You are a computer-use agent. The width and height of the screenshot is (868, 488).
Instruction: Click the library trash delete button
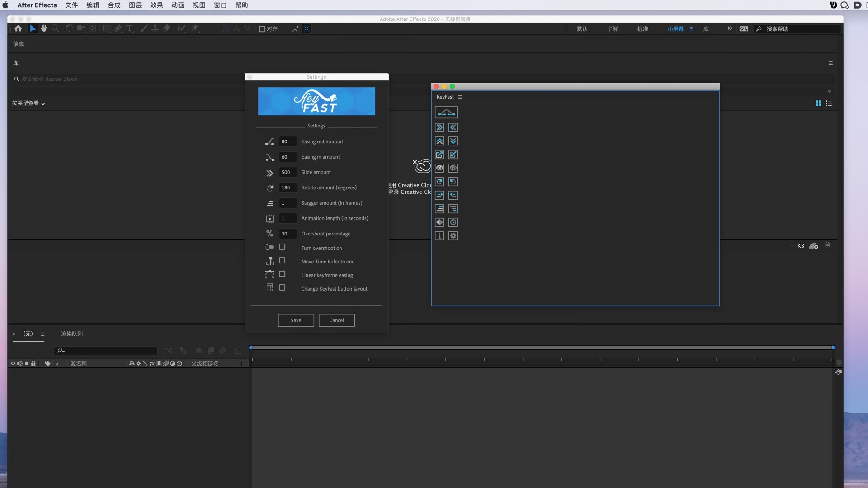827,245
